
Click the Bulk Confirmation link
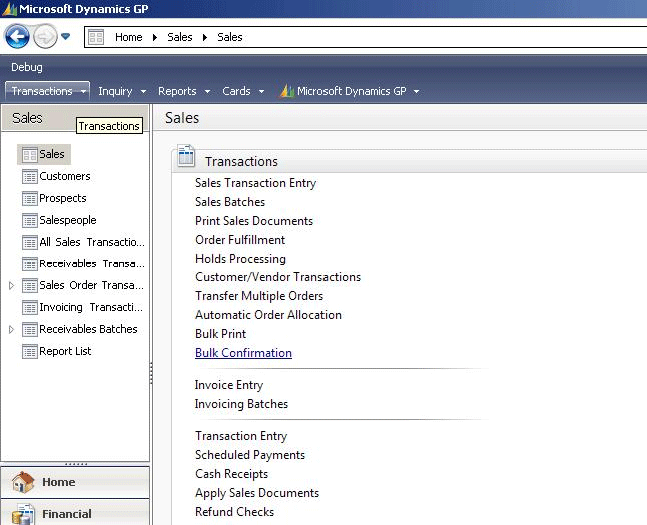coord(243,353)
